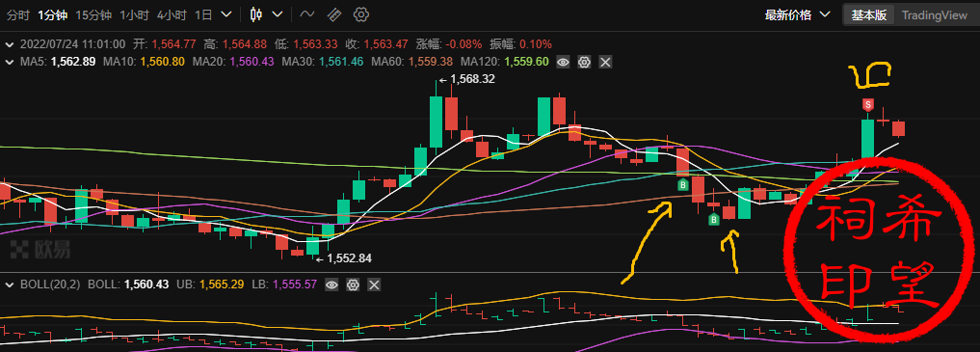
Task: Click the red S sell marker
Action: [867, 104]
